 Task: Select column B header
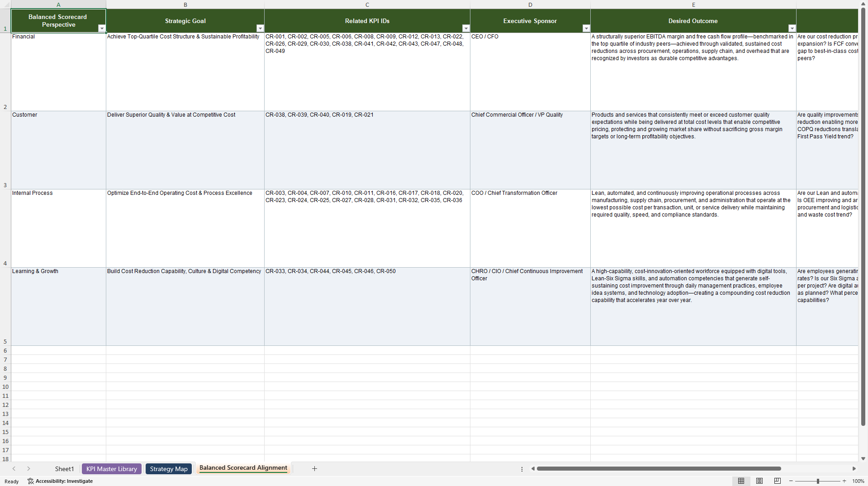pos(185,5)
